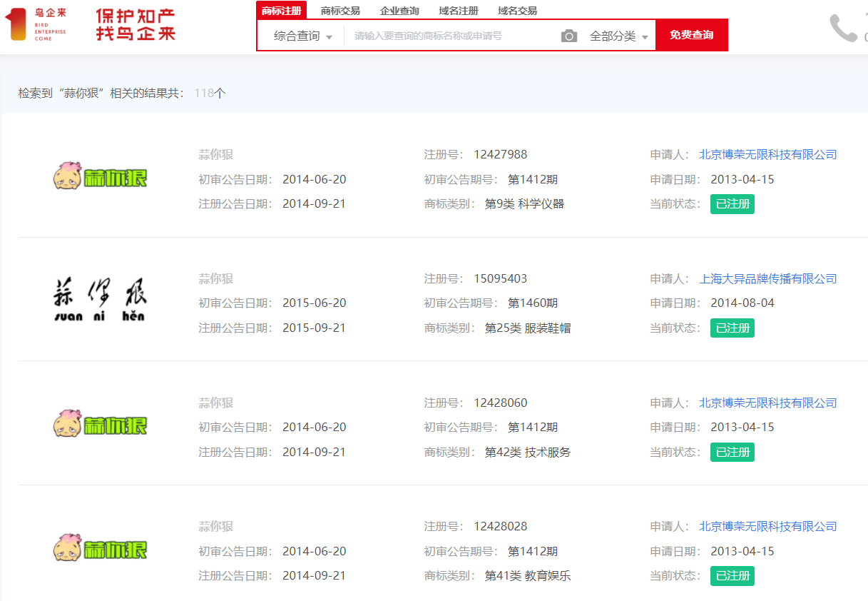Image resolution: width=868 pixels, height=601 pixels.
Task: Click 蒜你狠 title in row 15095403
Action: tap(216, 279)
